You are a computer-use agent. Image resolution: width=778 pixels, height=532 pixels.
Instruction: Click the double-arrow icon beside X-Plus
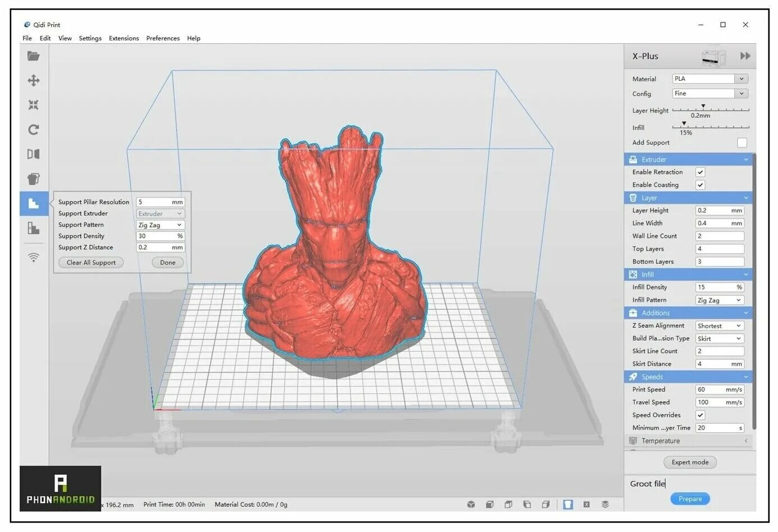(745, 56)
